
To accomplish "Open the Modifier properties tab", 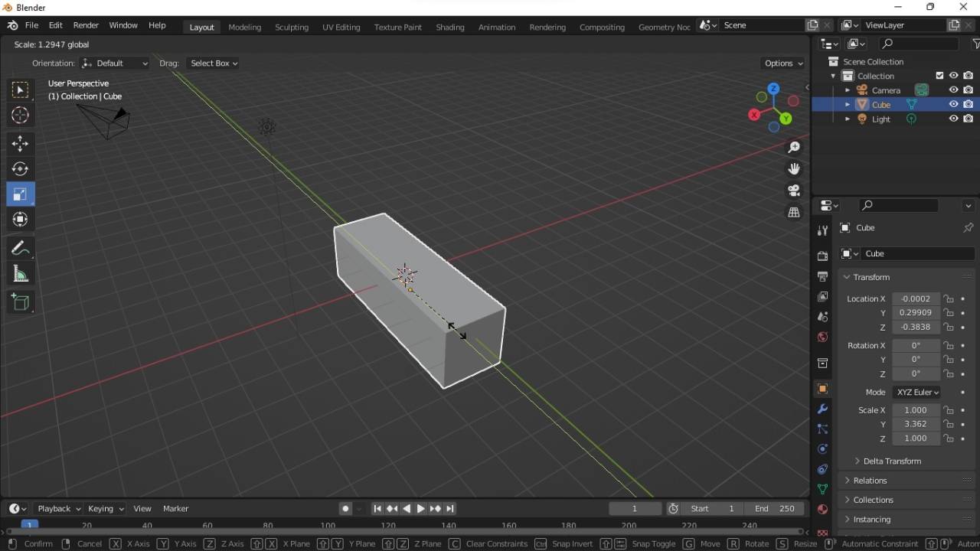I will tap(822, 409).
